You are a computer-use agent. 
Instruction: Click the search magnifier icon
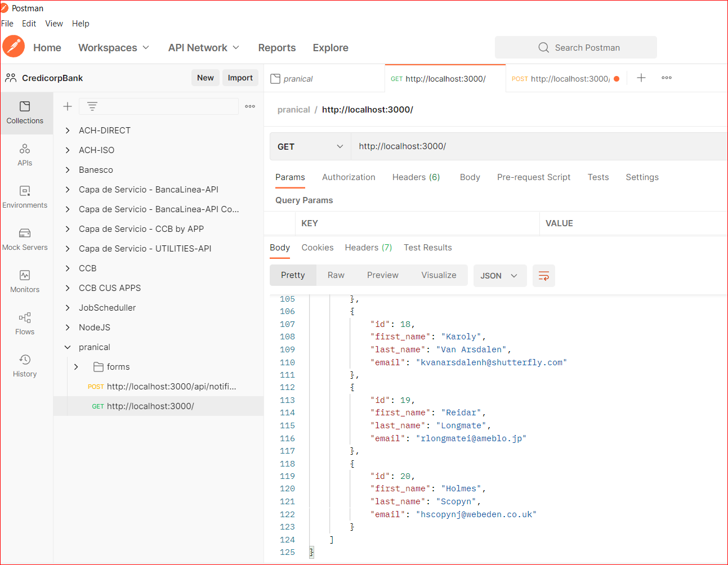[x=543, y=48]
